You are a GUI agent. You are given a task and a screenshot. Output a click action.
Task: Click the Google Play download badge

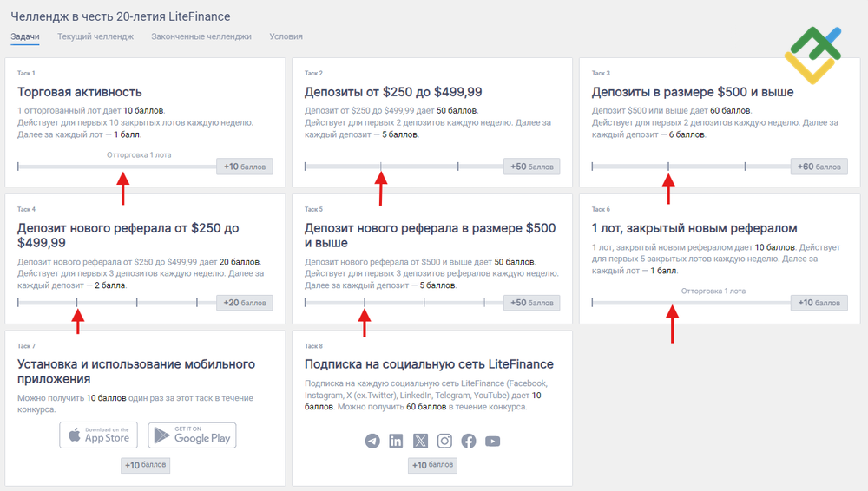point(192,435)
